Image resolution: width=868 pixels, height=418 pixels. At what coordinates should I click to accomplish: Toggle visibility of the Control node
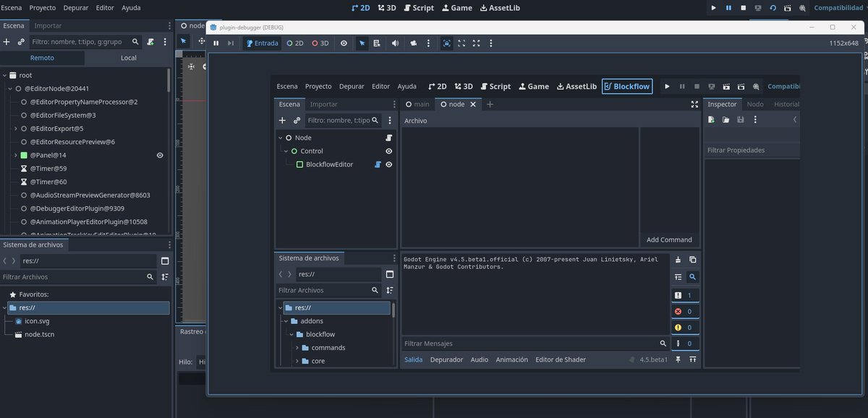[389, 151]
